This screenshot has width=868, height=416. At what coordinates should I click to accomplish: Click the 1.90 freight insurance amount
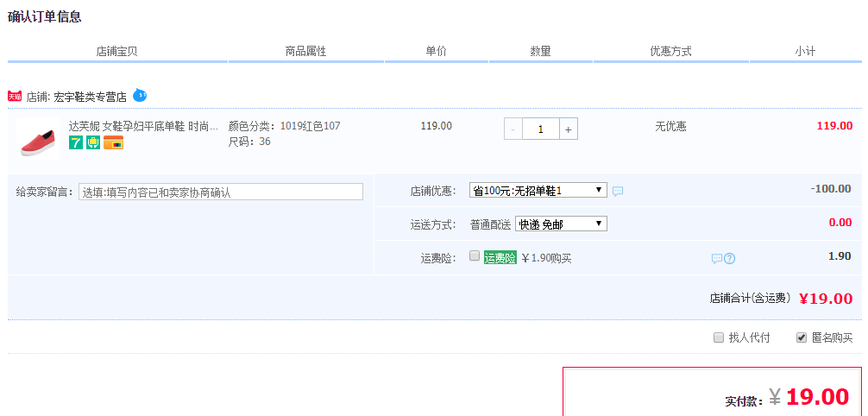click(x=840, y=256)
